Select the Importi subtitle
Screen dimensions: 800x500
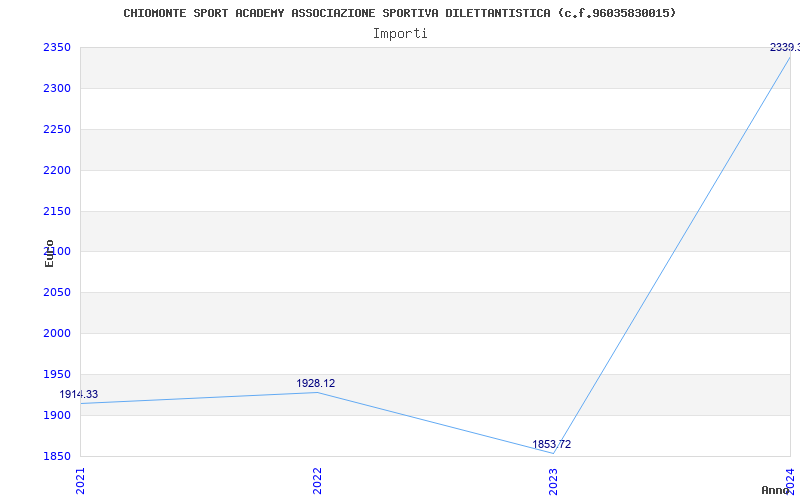400,34
